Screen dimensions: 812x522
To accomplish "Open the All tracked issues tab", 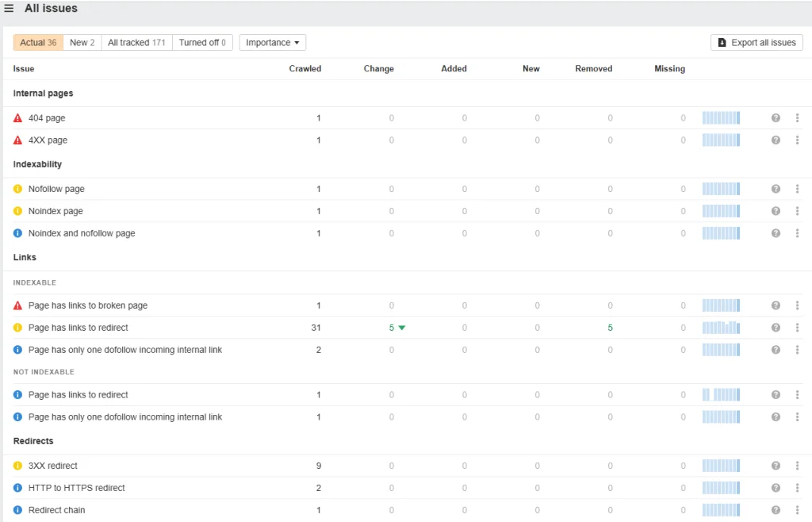I will [x=136, y=42].
